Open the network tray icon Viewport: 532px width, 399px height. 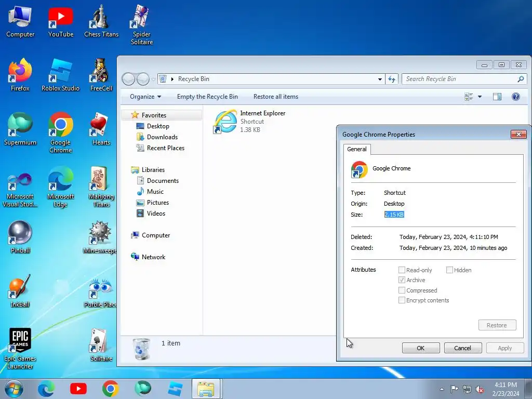point(467,389)
